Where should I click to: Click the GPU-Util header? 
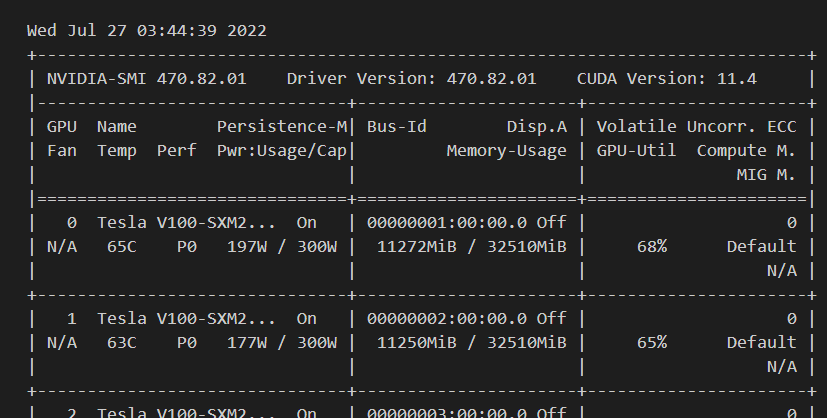click(x=636, y=151)
